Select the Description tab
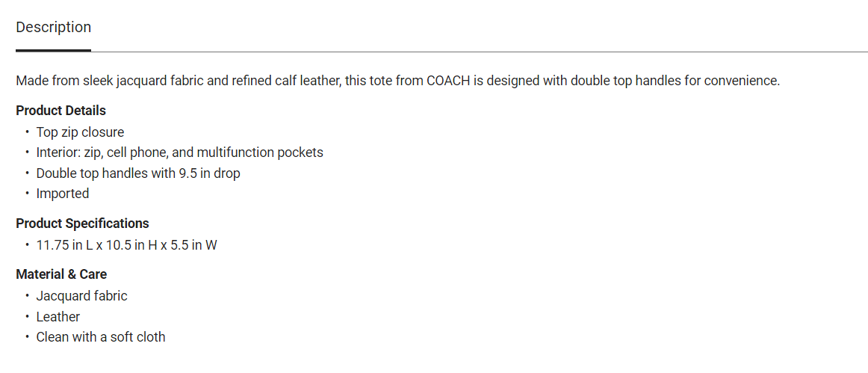This screenshot has width=868, height=373. pyautogui.click(x=53, y=28)
